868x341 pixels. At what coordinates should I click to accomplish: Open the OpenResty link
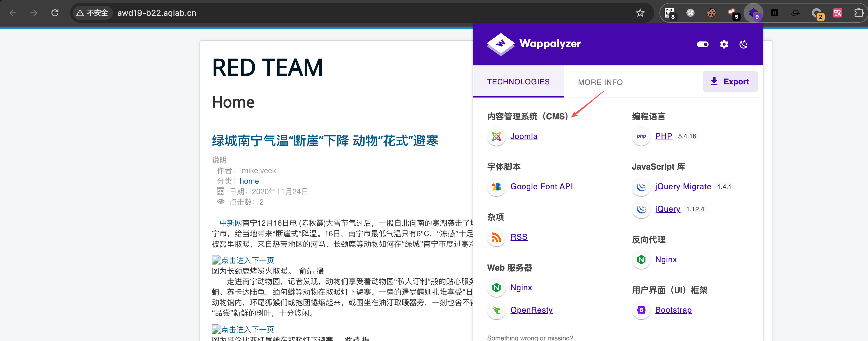point(531,310)
